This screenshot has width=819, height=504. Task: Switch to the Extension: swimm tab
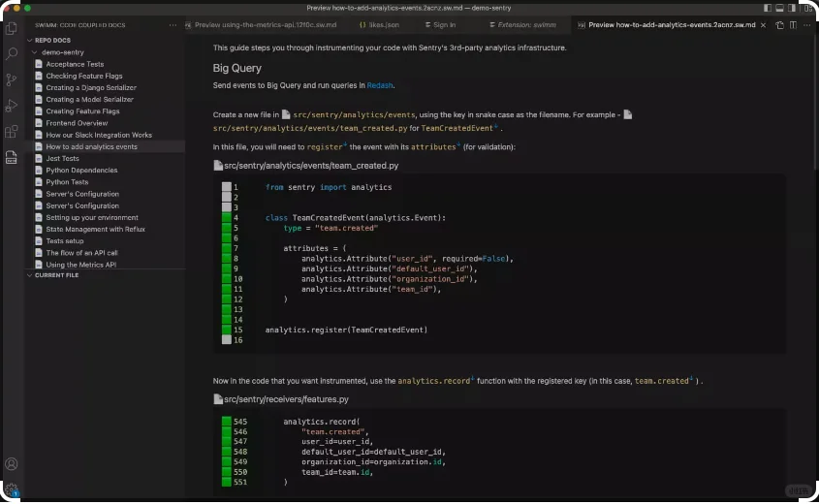[522, 25]
